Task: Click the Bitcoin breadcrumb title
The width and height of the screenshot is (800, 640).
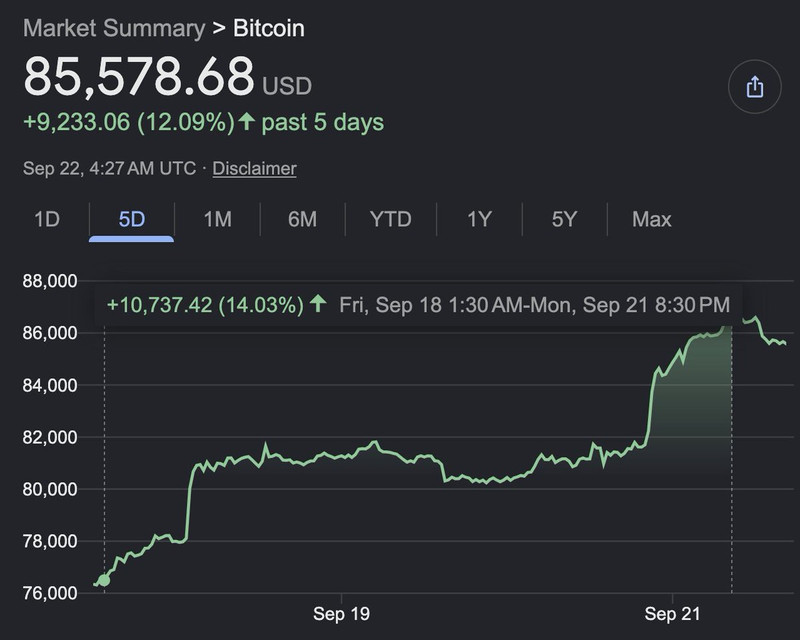Action: pos(269,28)
